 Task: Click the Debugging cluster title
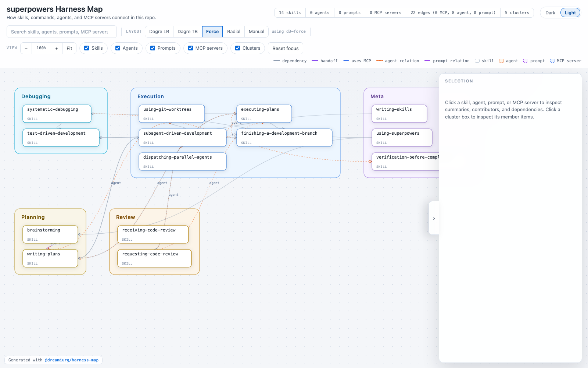[36, 96]
